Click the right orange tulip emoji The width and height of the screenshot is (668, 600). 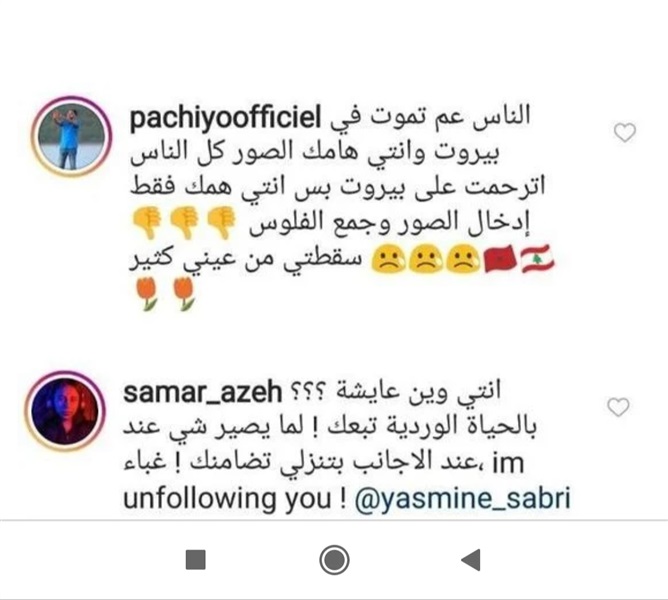coord(184,293)
